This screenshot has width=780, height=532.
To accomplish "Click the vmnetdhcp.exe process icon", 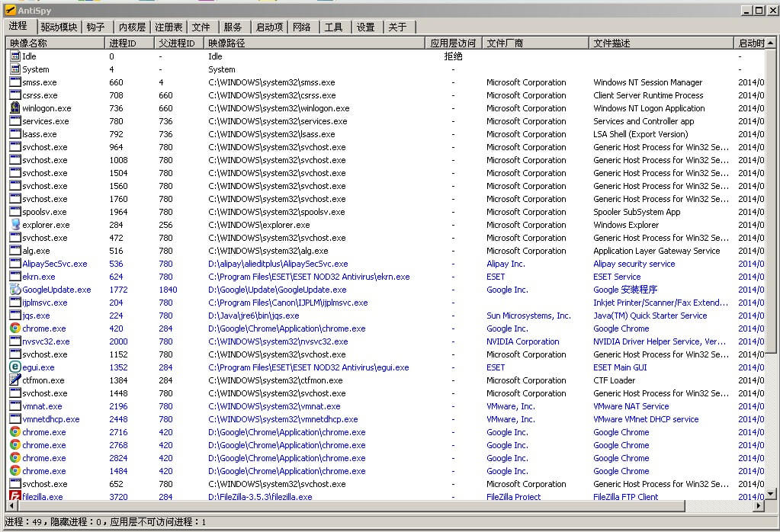I will (x=15, y=418).
